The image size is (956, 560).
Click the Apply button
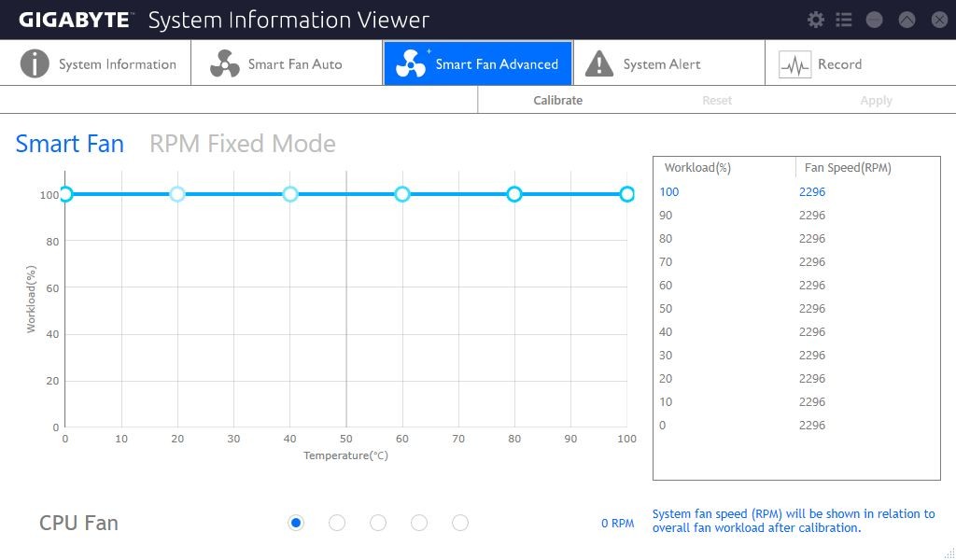coord(876,101)
